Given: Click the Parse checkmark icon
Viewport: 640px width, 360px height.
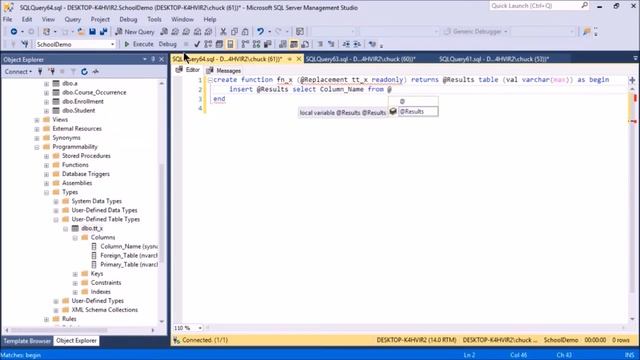Looking at the screenshot, I should tap(197, 44).
